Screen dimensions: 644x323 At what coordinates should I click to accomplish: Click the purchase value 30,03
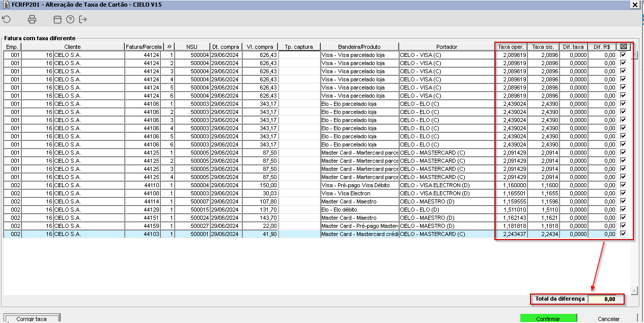coord(260,193)
